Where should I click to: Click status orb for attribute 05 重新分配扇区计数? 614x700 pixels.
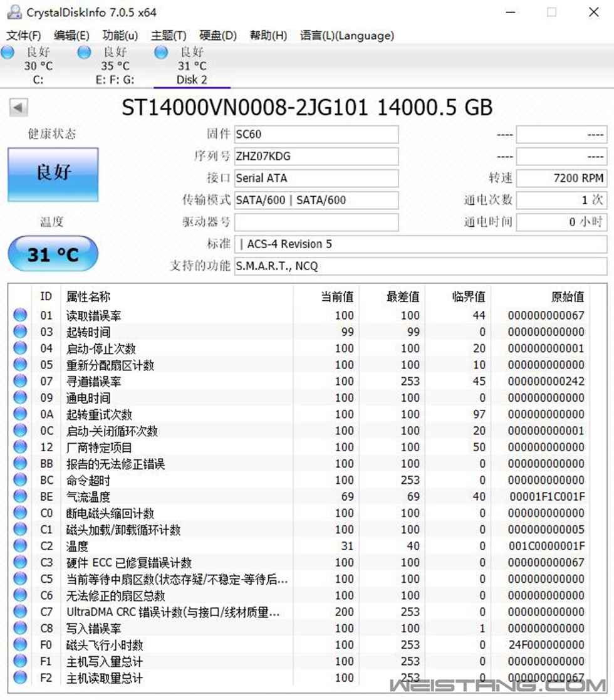[20, 365]
